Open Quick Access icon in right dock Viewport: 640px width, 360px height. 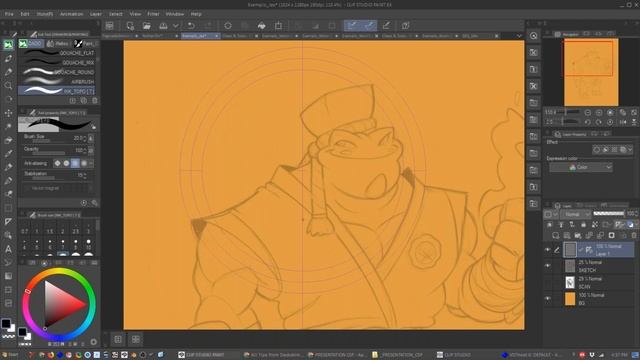point(533,36)
